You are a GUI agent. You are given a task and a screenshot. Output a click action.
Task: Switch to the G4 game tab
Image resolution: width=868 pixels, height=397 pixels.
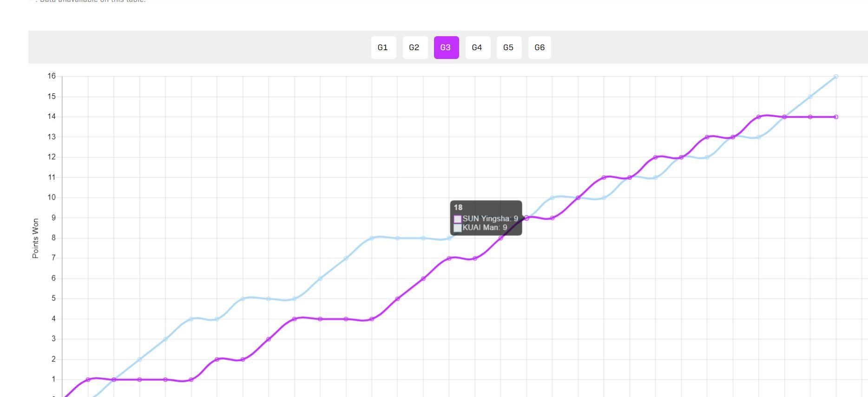pos(478,47)
